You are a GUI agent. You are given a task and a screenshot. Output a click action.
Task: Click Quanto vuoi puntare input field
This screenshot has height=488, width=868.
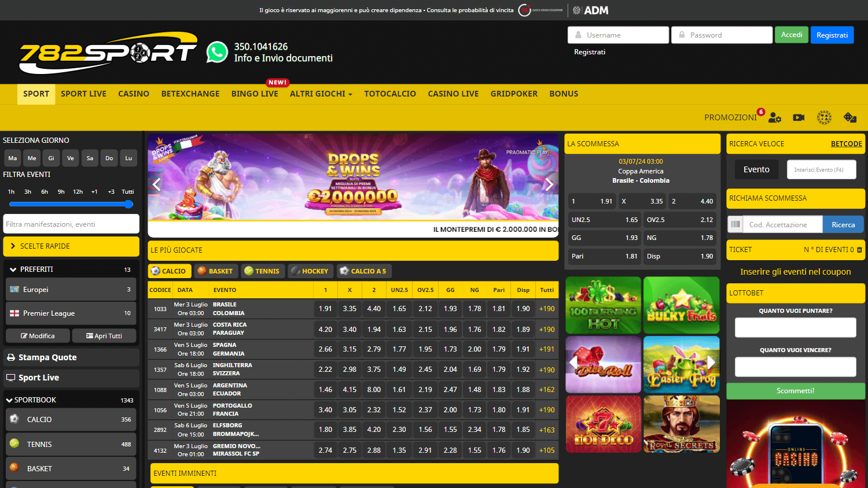coord(795,327)
